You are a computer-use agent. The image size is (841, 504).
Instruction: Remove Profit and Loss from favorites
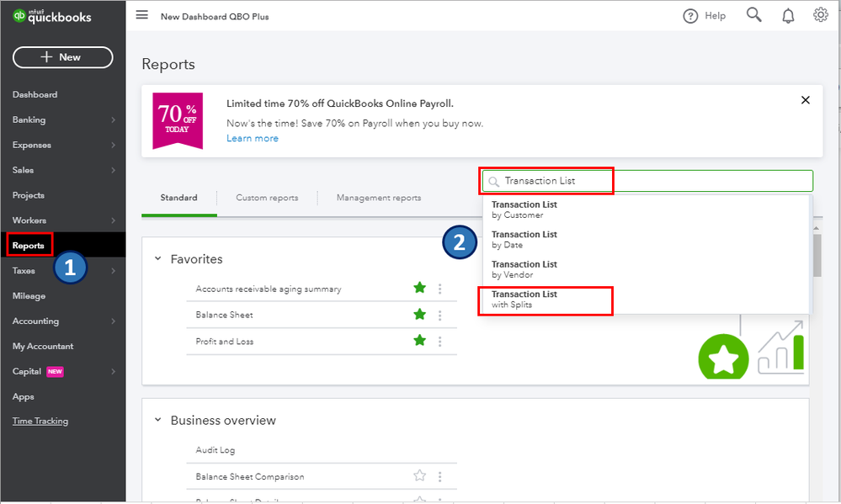click(419, 342)
